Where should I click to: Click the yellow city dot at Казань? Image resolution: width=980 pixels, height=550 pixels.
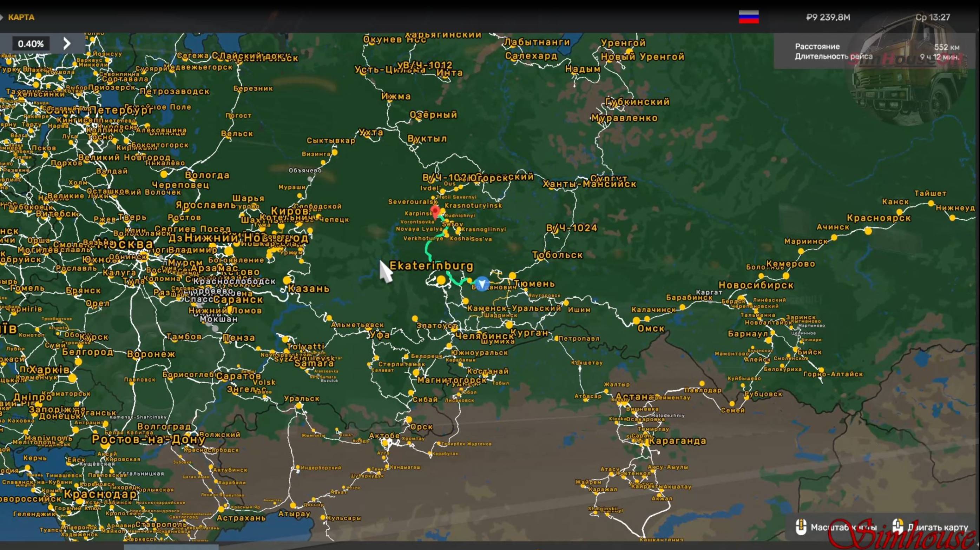point(287,280)
